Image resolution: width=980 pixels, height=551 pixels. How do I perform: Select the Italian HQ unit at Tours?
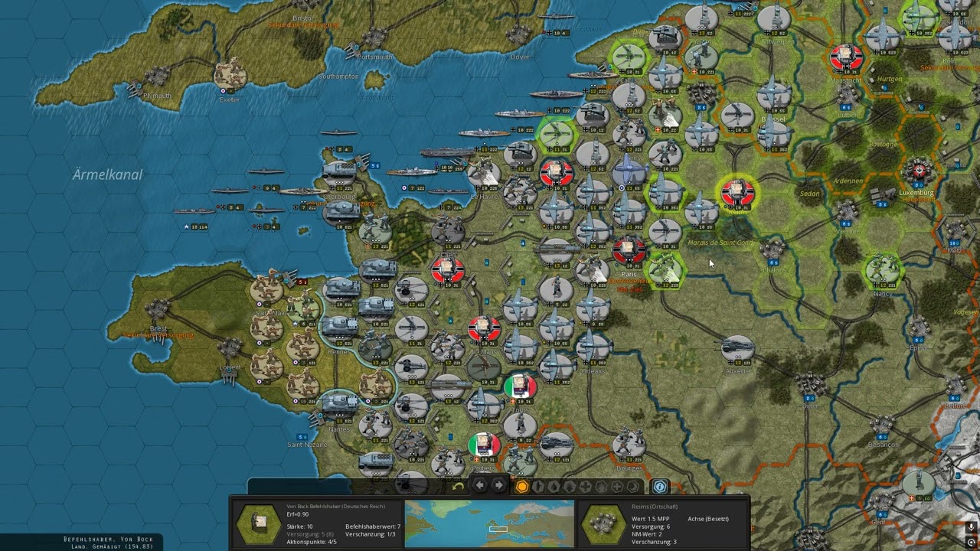tap(521, 386)
